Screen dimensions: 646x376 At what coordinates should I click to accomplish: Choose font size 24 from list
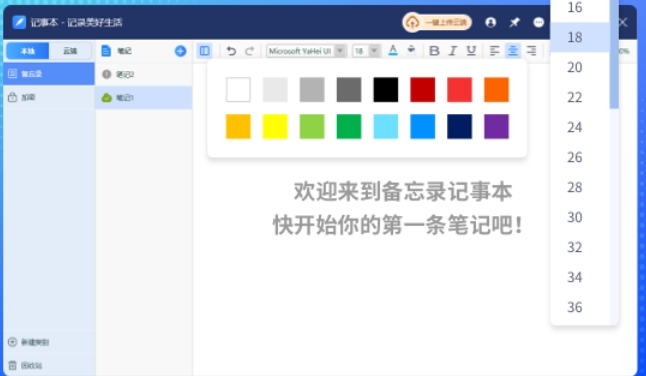pyautogui.click(x=580, y=127)
